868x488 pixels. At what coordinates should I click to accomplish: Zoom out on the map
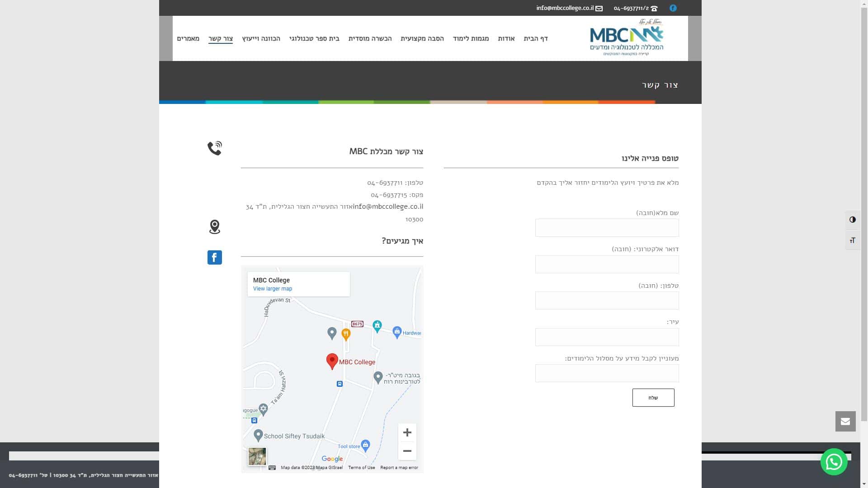[407, 451]
